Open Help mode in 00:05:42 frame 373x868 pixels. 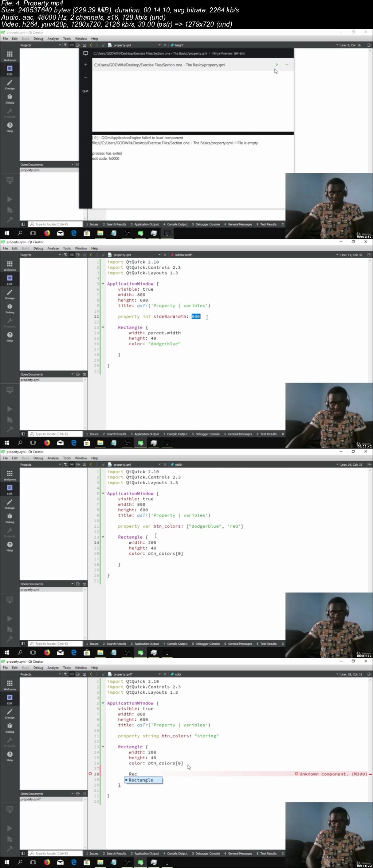[10, 337]
